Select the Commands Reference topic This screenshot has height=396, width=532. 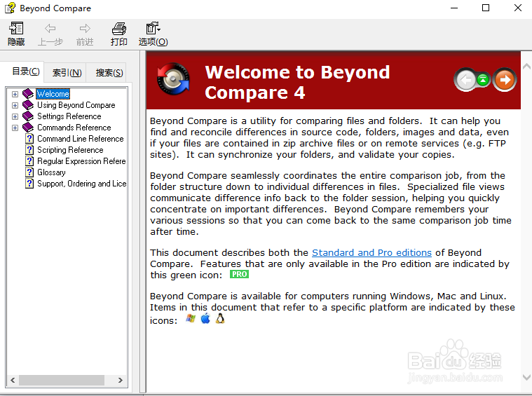click(74, 128)
